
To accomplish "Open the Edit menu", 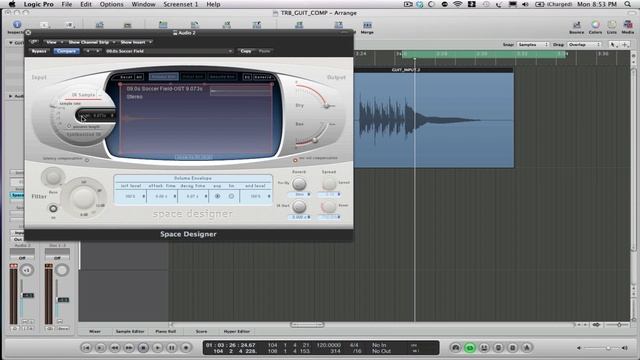I will pyautogui.click(x=86, y=4).
